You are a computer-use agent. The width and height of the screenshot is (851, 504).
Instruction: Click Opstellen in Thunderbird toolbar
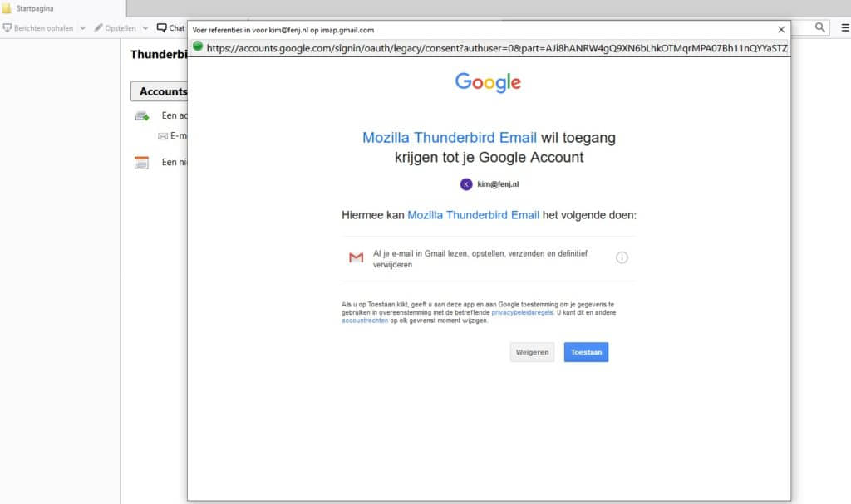[x=115, y=27]
